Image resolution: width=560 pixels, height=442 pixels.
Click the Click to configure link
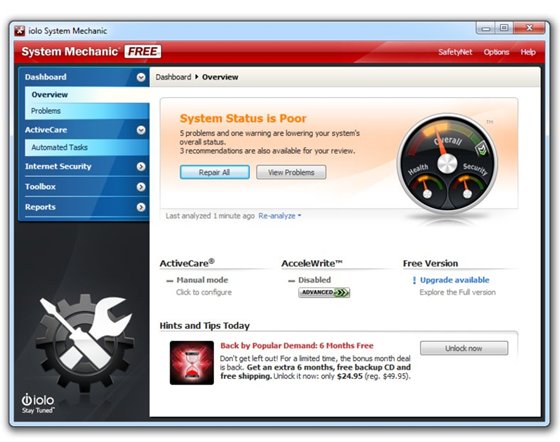(204, 292)
